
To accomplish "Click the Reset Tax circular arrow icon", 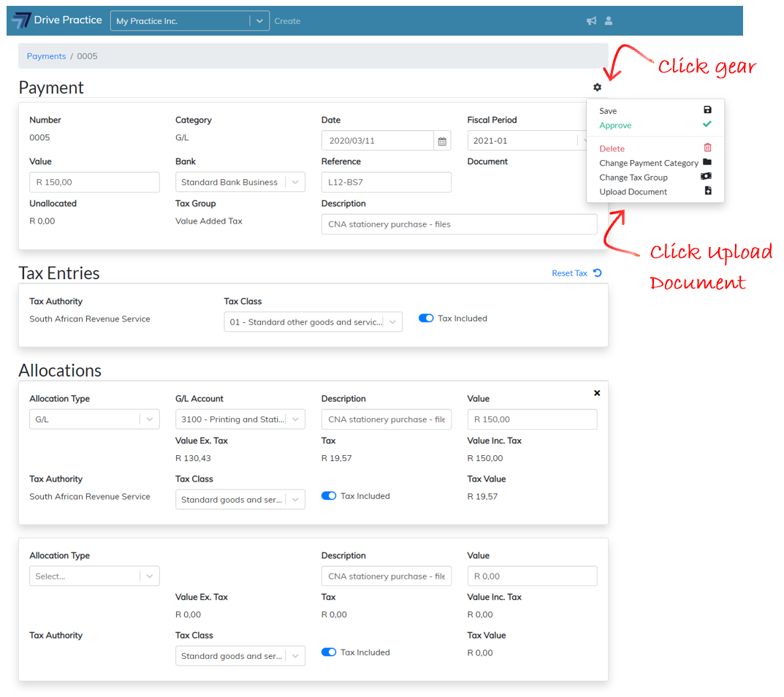I will 598,273.
